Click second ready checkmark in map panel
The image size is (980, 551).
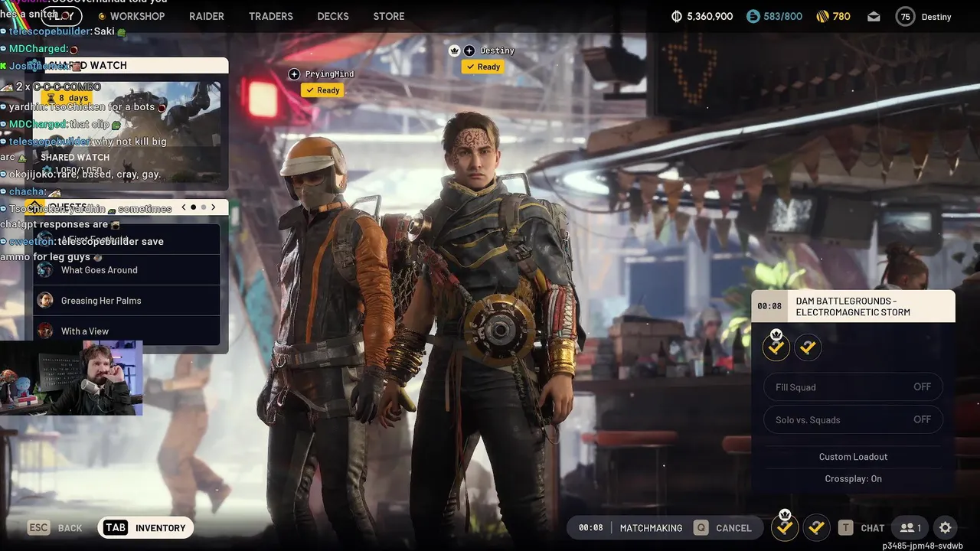click(x=808, y=347)
